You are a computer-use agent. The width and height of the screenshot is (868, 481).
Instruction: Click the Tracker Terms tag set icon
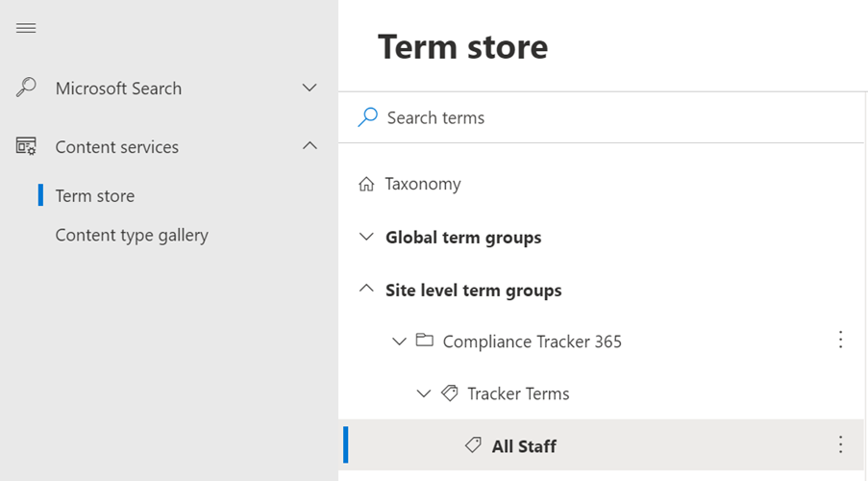pyautogui.click(x=449, y=392)
